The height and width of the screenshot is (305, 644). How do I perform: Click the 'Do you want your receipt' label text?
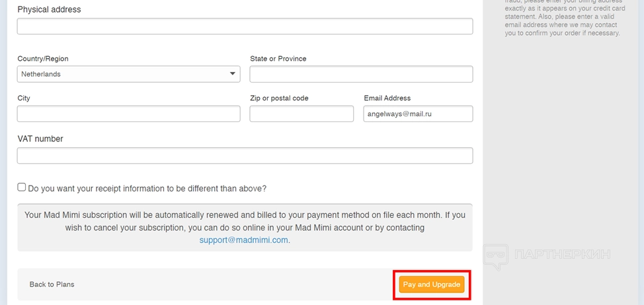coord(147,188)
